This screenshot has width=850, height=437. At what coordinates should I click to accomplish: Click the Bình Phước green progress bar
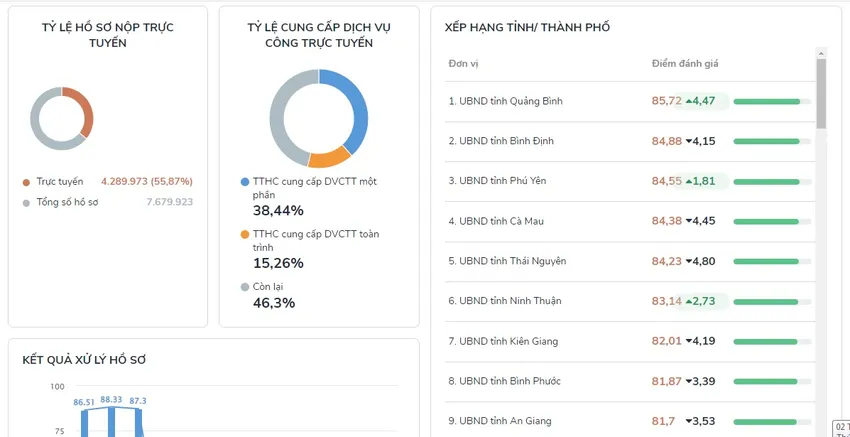(x=765, y=381)
